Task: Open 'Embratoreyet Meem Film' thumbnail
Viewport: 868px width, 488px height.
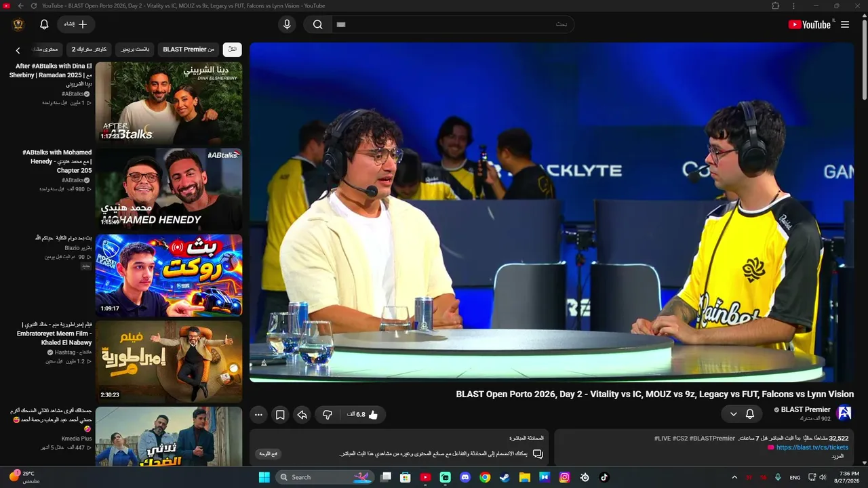Action: [169, 361]
